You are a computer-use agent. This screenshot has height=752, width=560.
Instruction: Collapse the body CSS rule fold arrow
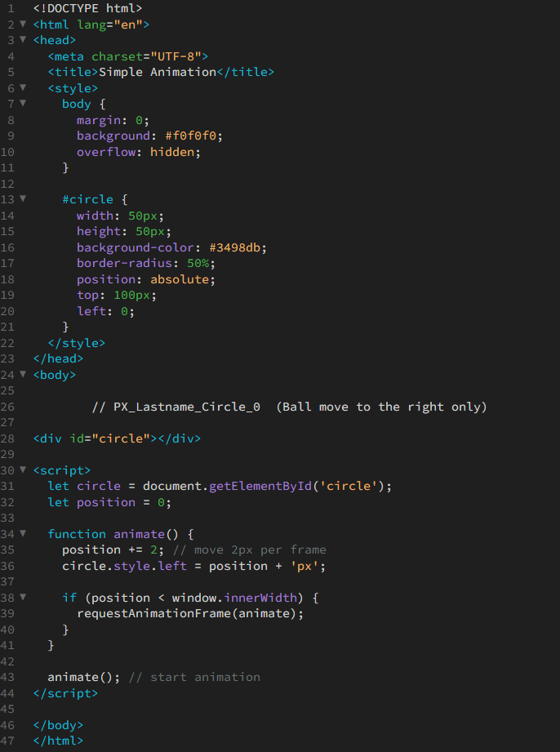click(23, 104)
